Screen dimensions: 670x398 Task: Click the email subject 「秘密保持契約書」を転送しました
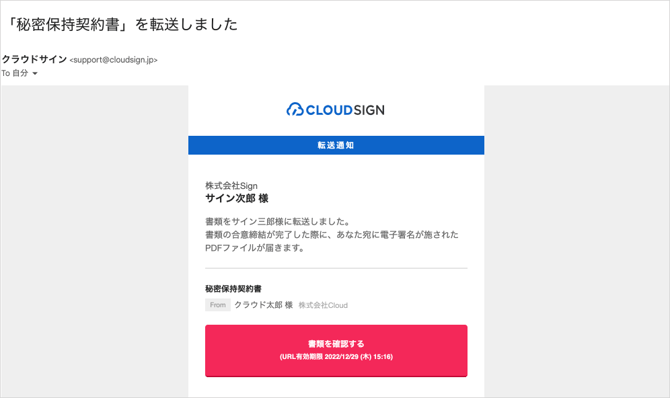120,24
